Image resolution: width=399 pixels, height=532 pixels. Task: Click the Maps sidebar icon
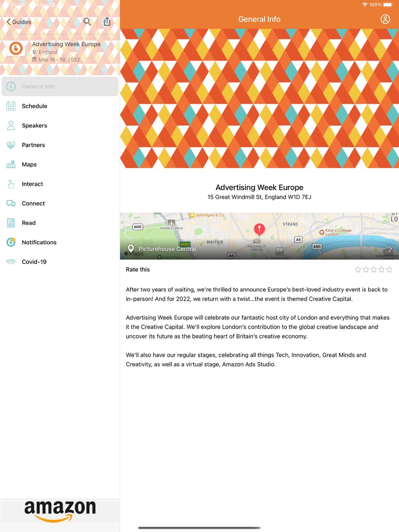[11, 164]
